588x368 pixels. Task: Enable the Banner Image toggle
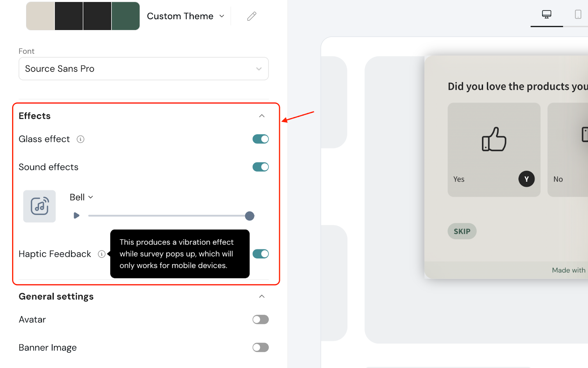(x=261, y=347)
